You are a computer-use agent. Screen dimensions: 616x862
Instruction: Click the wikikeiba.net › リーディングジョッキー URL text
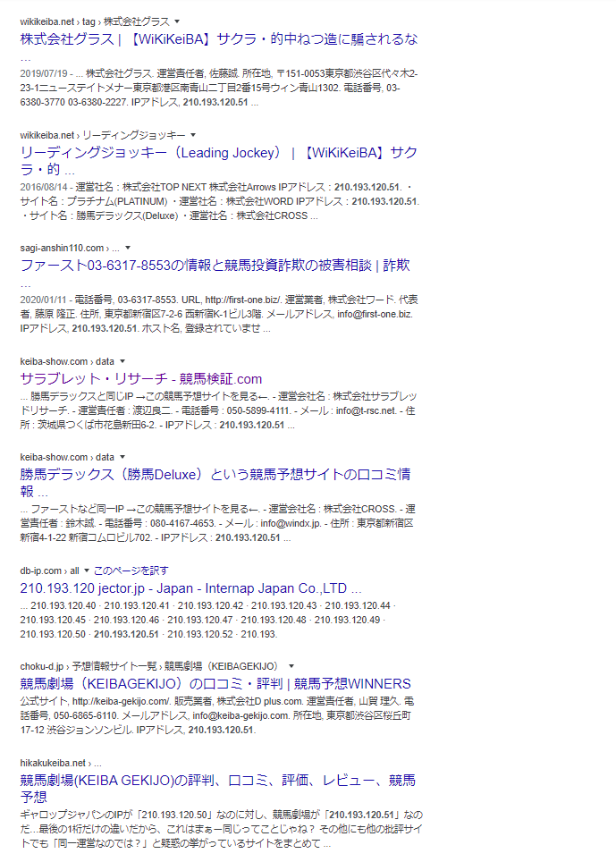[103, 135]
